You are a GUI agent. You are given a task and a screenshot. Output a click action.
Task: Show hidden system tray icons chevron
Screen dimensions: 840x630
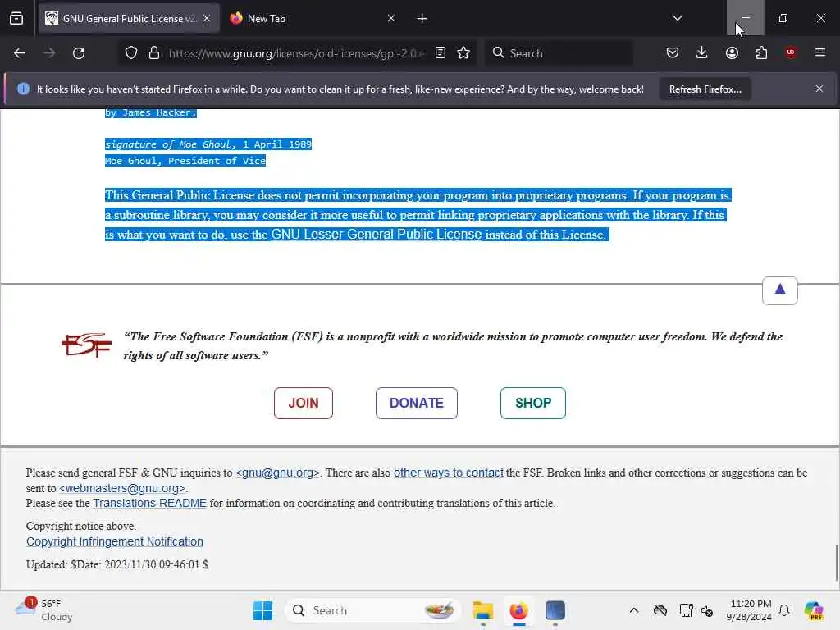tap(634, 610)
